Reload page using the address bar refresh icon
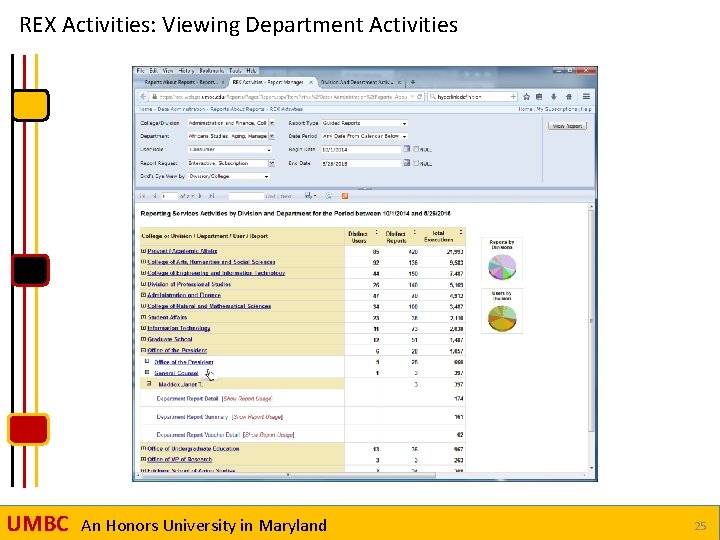The image size is (720, 540). click(x=420, y=96)
